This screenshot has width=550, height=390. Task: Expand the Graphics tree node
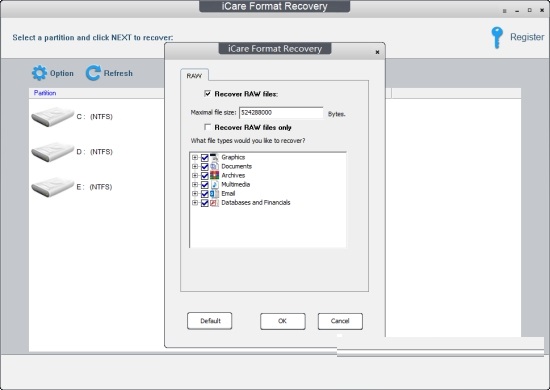(x=195, y=157)
